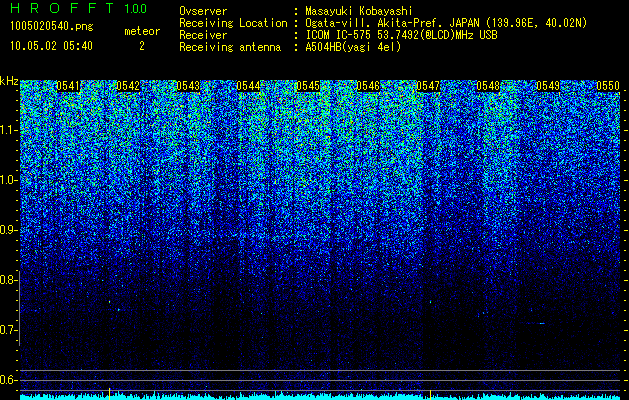The image size is (629, 400).
Task: Select the Ogata-vill. Akita-Pref. JAPAN location text
Action: click(446, 23)
